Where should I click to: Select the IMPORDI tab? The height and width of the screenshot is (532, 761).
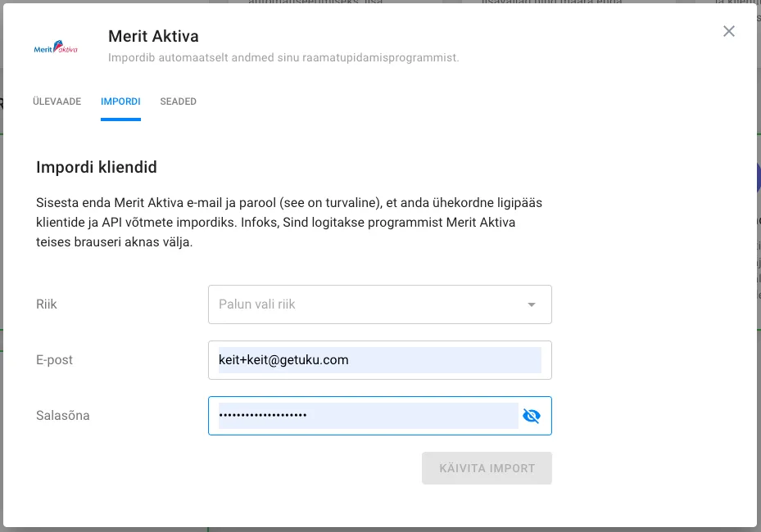click(x=120, y=101)
